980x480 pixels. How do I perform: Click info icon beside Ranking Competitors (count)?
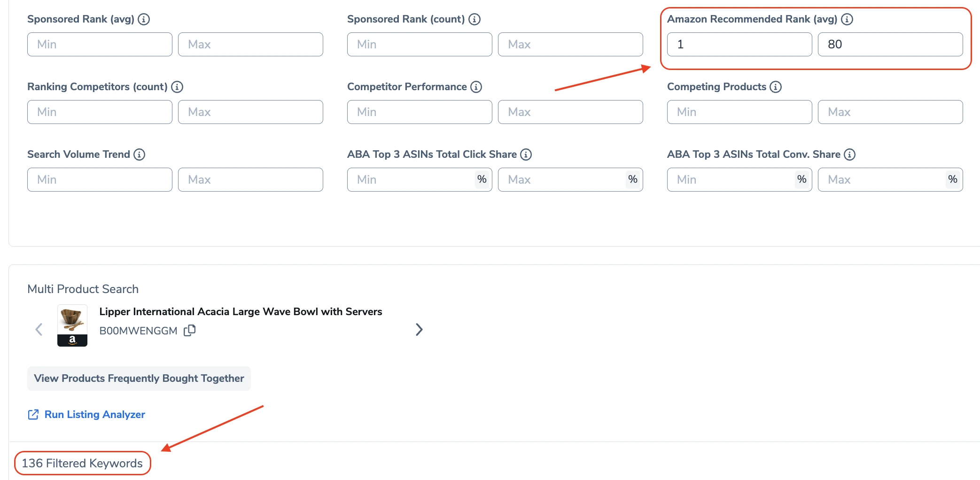point(177,87)
